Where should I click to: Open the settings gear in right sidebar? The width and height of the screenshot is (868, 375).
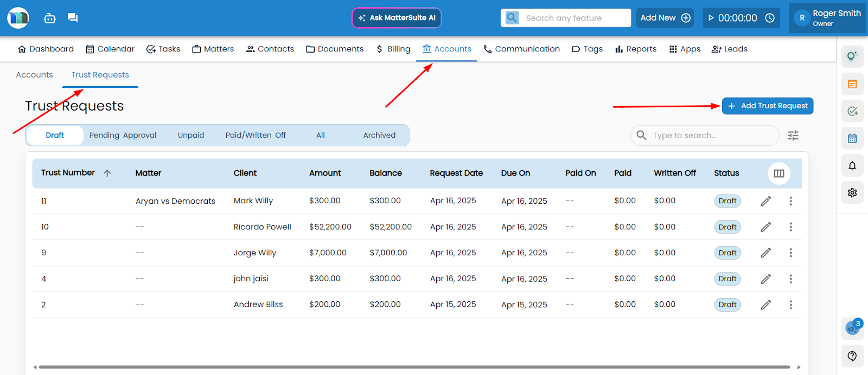pos(852,192)
